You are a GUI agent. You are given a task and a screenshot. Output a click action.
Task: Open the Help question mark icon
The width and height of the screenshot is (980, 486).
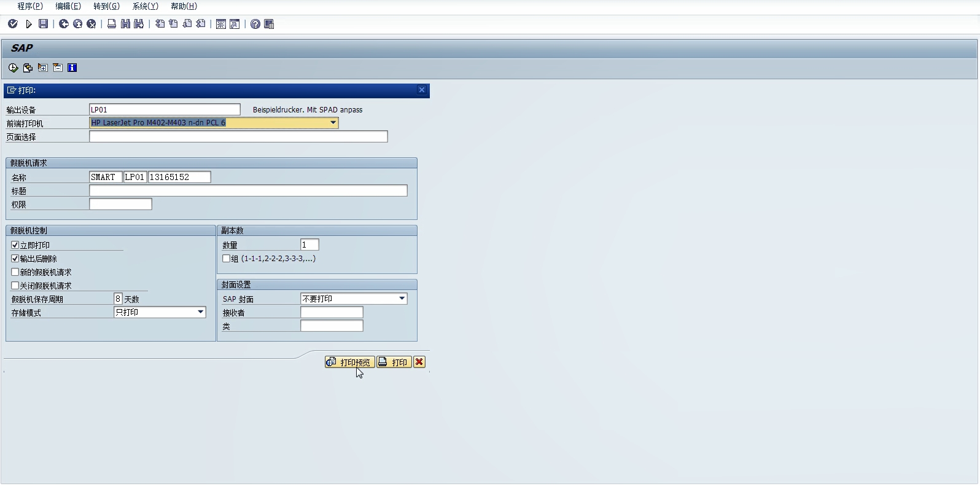(x=255, y=24)
